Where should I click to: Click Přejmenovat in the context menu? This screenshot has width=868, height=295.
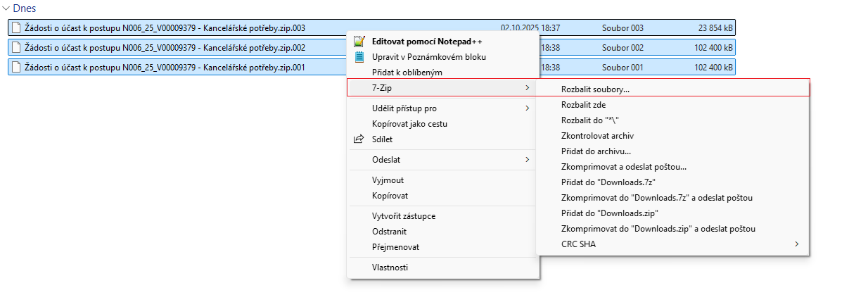pyautogui.click(x=395, y=247)
